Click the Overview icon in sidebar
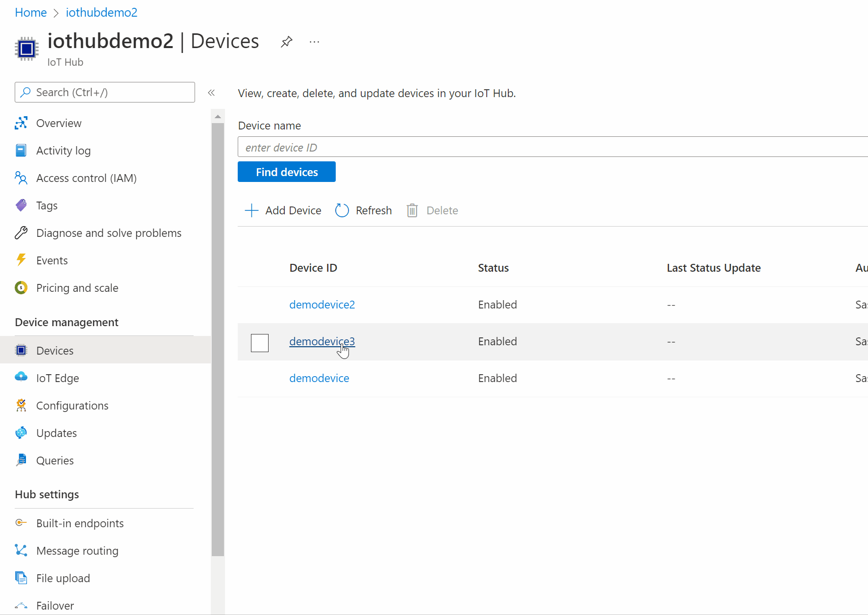 tap(21, 123)
